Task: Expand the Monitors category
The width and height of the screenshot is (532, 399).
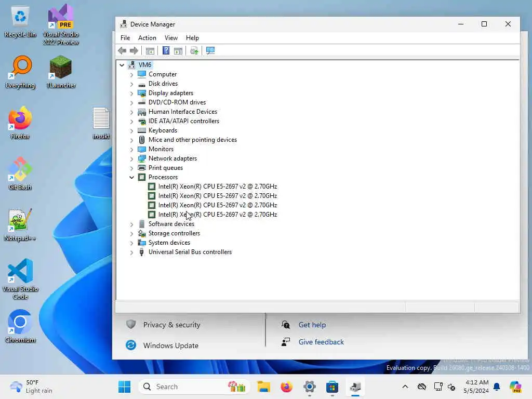Action: point(131,149)
